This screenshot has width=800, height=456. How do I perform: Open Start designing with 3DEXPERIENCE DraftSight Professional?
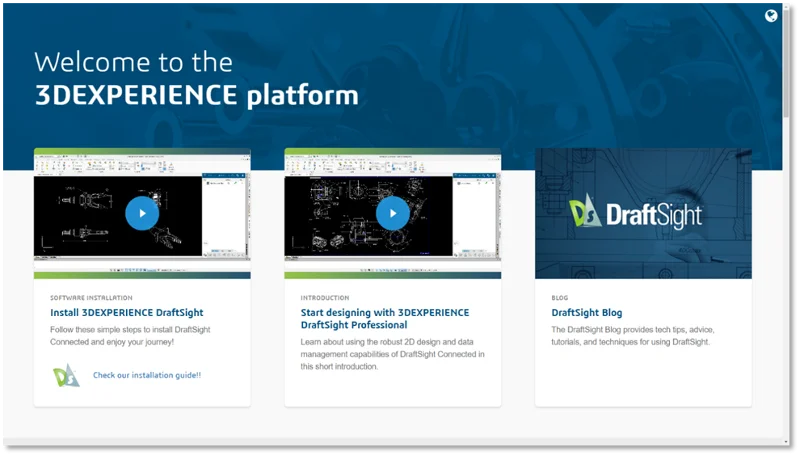(x=385, y=318)
